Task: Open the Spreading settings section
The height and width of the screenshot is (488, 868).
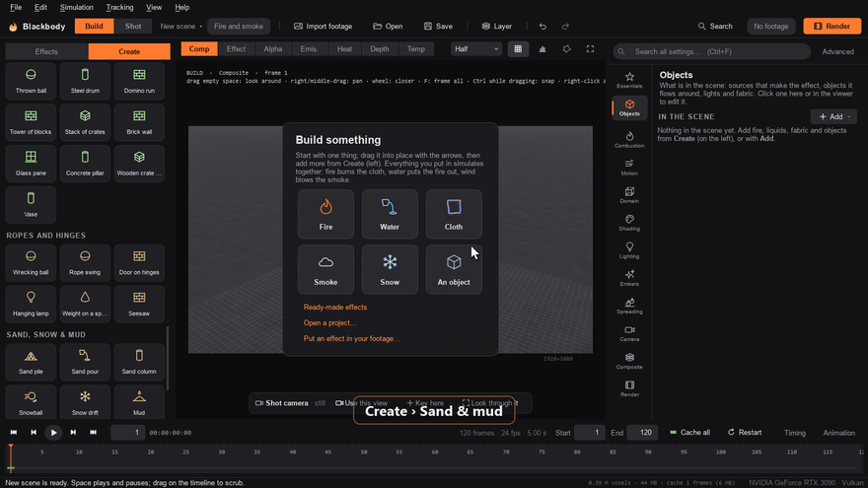Action: [x=629, y=306]
